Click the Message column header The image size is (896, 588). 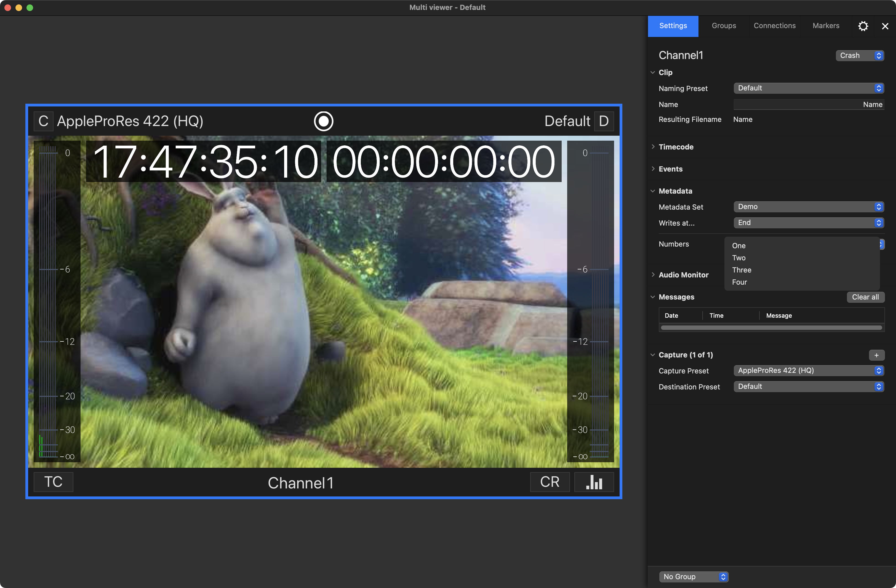click(822, 316)
